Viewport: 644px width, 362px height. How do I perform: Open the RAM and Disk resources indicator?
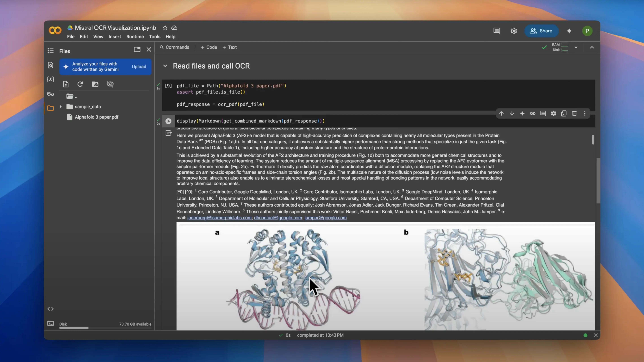[560, 47]
